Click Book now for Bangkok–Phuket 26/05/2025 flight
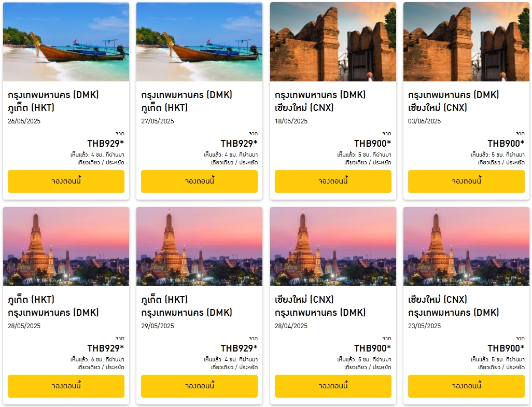 tap(66, 181)
